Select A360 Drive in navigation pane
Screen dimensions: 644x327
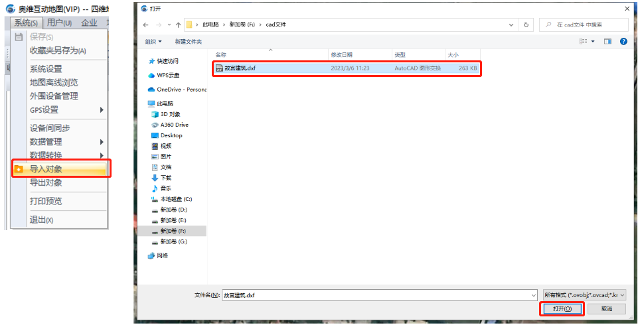pyautogui.click(x=174, y=125)
